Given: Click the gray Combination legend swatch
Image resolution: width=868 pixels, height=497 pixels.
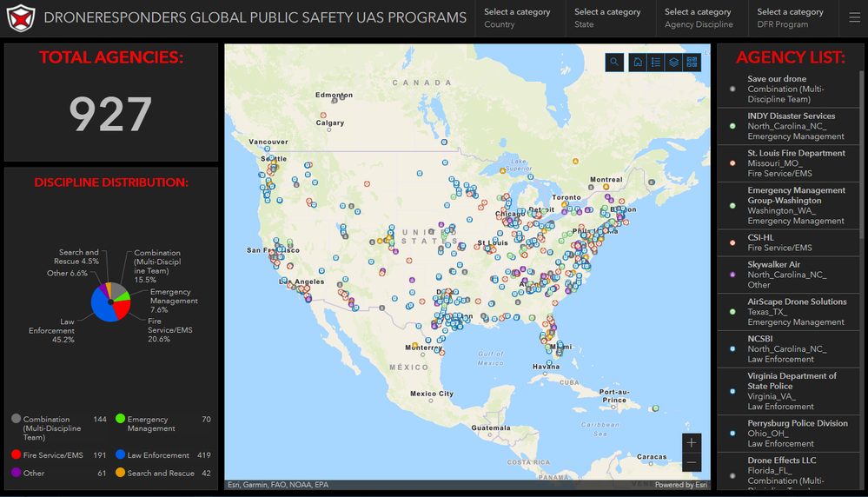Looking at the screenshot, I should coord(16,419).
